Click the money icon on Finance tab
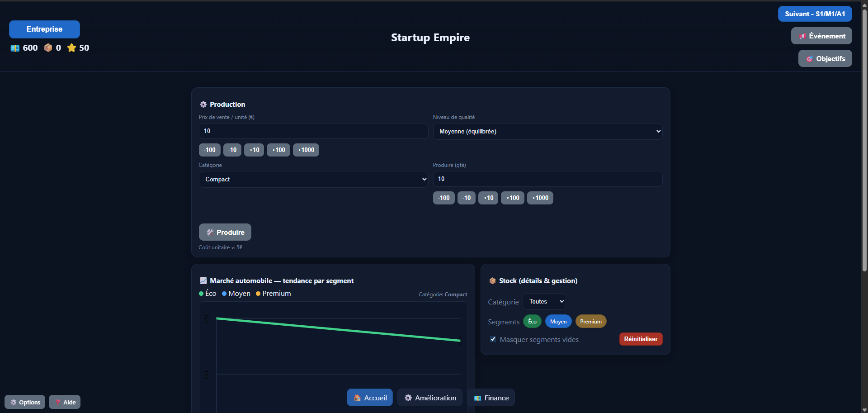Viewport: 868px width, 413px height. coord(477,398)
